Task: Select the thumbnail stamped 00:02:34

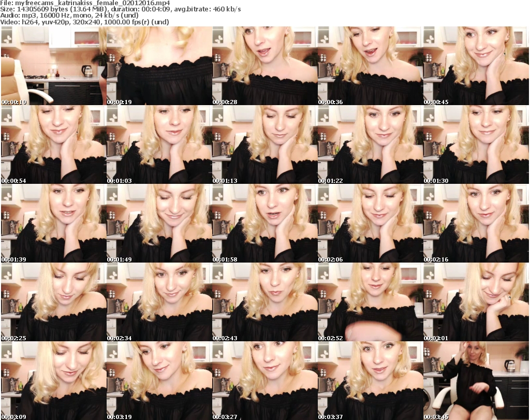Action: pyautogui.click(x=159, y=302)
